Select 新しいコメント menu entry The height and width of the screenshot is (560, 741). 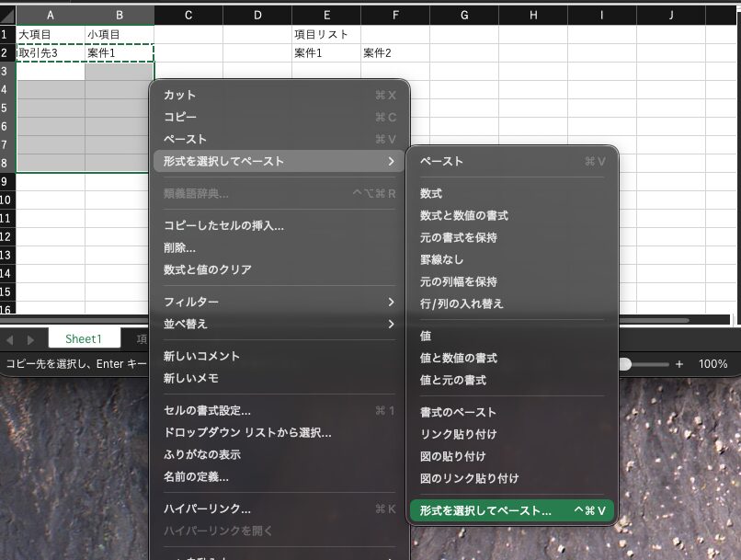[x=201, y=357]
